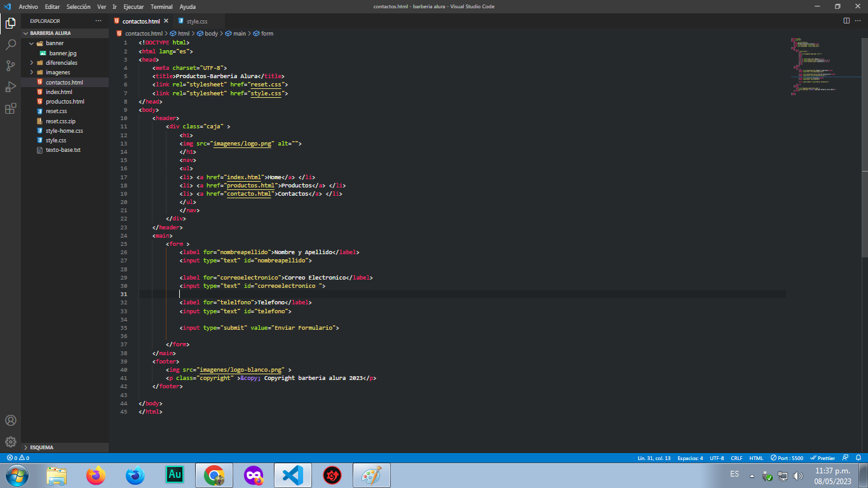The height and width of the screenshot is (488, 868).
Task: Close the contactos.html tab
Action: pyautogui.click(x=166, y=21)
